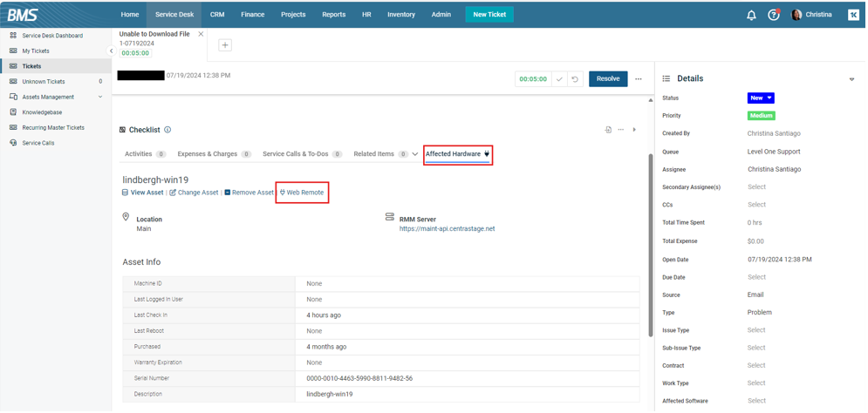The height and width of the screenshot is (413, 868).
Task: Click the Resolve button
Action: 608,79
